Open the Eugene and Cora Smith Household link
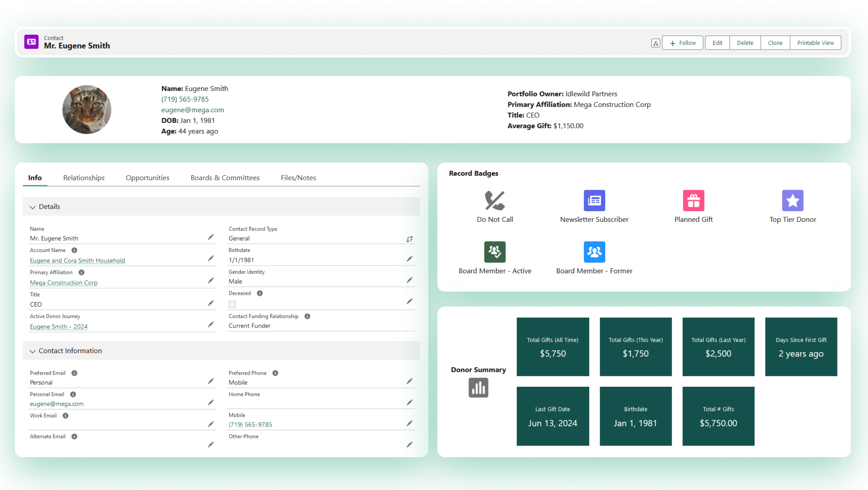 [x=77, y=261]
